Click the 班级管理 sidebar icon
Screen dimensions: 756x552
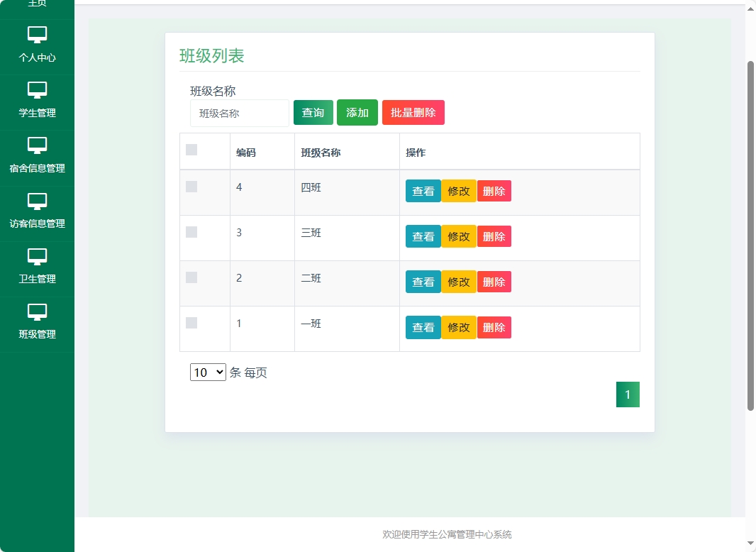(37, 311)
